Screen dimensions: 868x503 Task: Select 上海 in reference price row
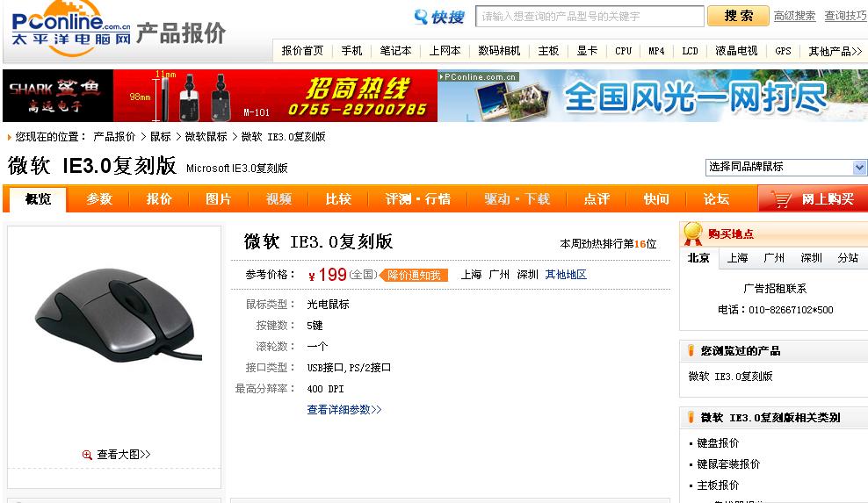coord(471,275)
